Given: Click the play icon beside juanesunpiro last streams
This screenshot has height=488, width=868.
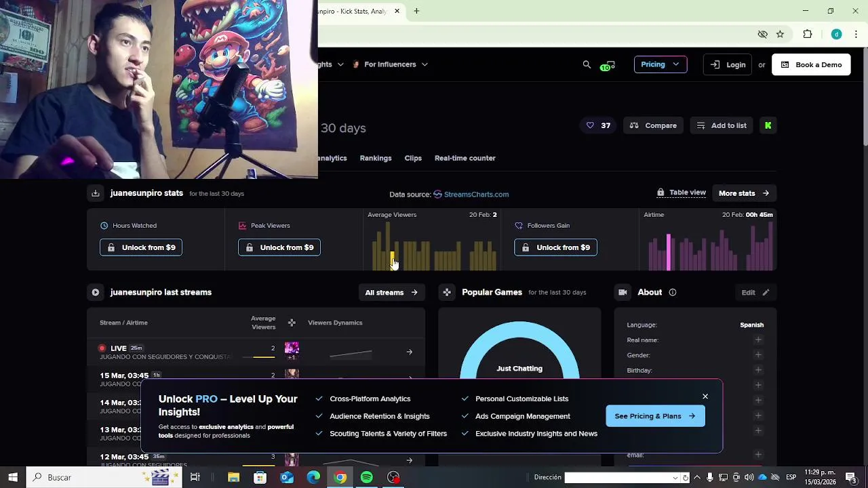Looking at the screenshot, I should (96, 292).
